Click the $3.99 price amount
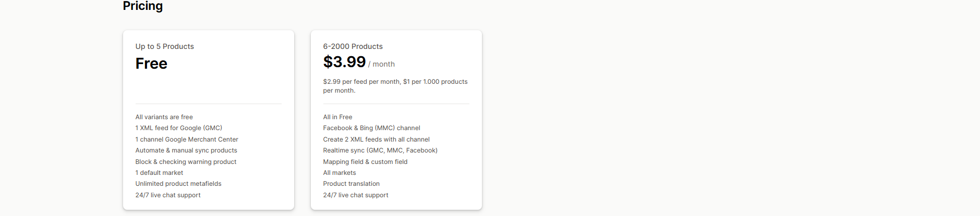 pos(344,62)
